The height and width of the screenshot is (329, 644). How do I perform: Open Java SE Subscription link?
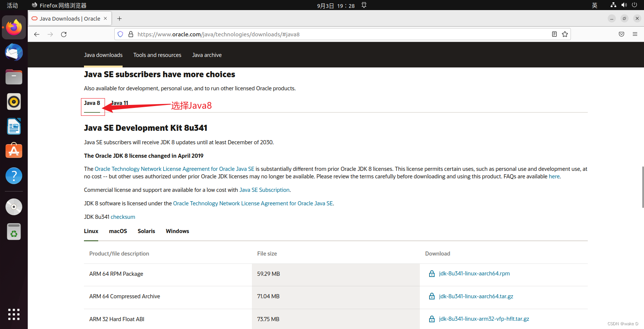(x=265, y=190)
